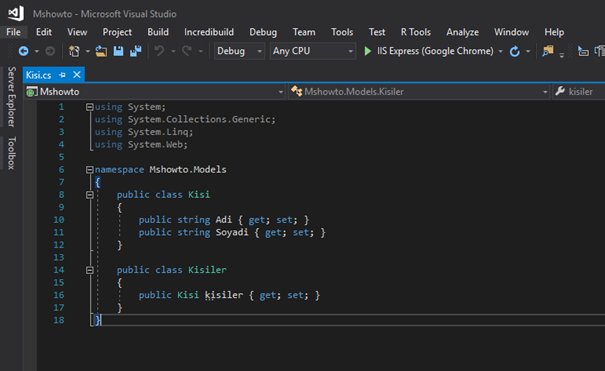Screen dimensions: 605x371
Task: Click the Open File folder icon
Action: point(101,51)
